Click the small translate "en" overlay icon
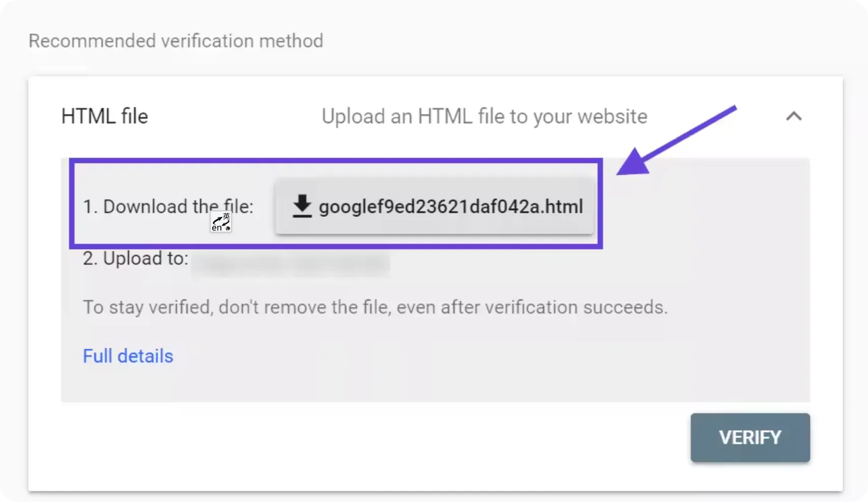Image resolution: width=868 pixels, height=502 pixels. point(221,222)
